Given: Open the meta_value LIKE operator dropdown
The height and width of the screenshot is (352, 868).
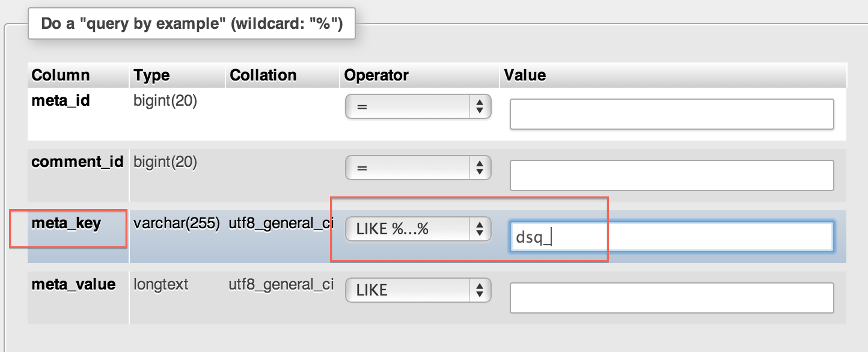Looking at the screenshot, I should tap(418, 290).
